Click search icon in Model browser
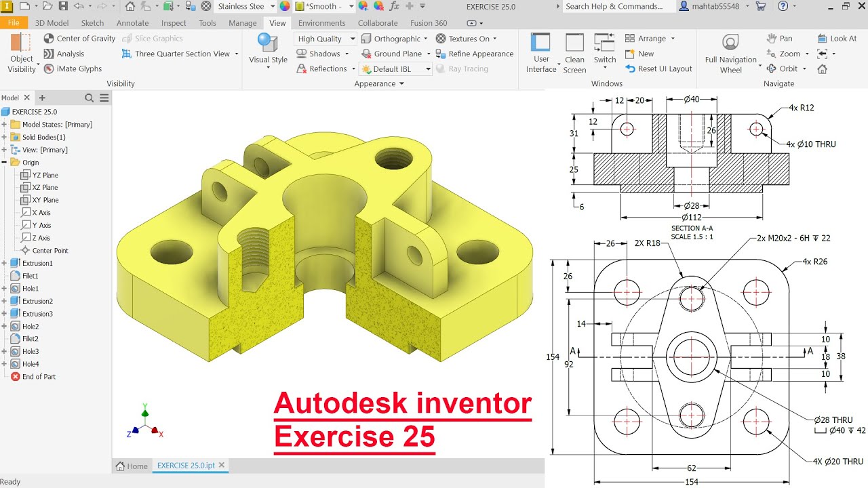 pos(89,98)
